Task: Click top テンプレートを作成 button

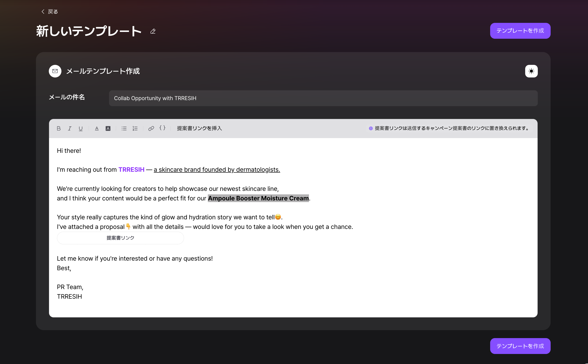Action: click(x=520, y=31)
